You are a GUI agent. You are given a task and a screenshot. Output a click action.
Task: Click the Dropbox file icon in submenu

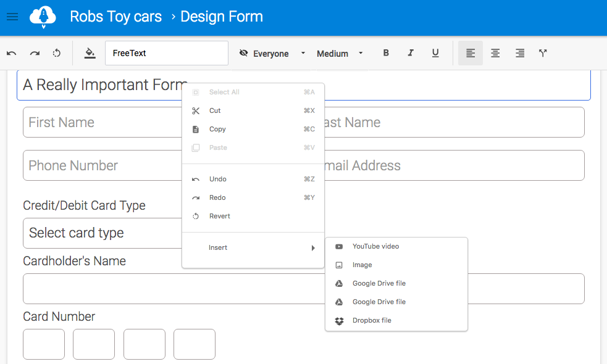[339, 321]
